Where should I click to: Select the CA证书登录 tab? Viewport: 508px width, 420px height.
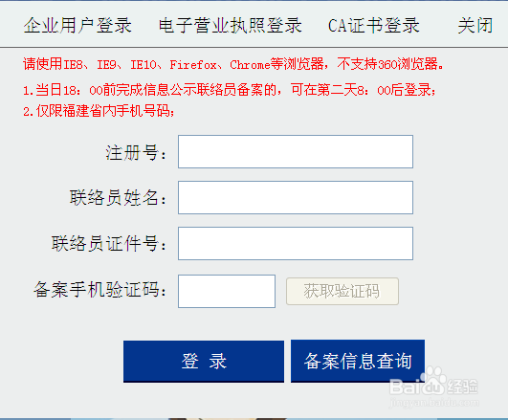(374, 25)
